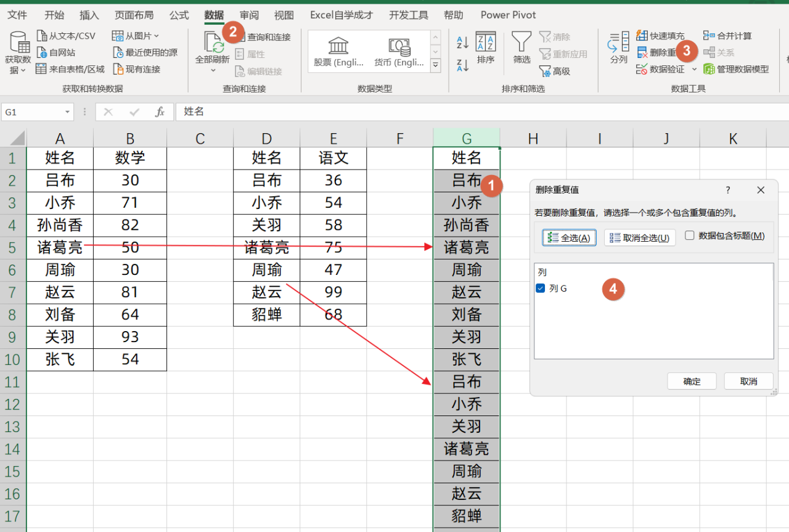Click 合并计算 consolidate
This screenshot has height=532, width=789.
[x=728, y=36]
